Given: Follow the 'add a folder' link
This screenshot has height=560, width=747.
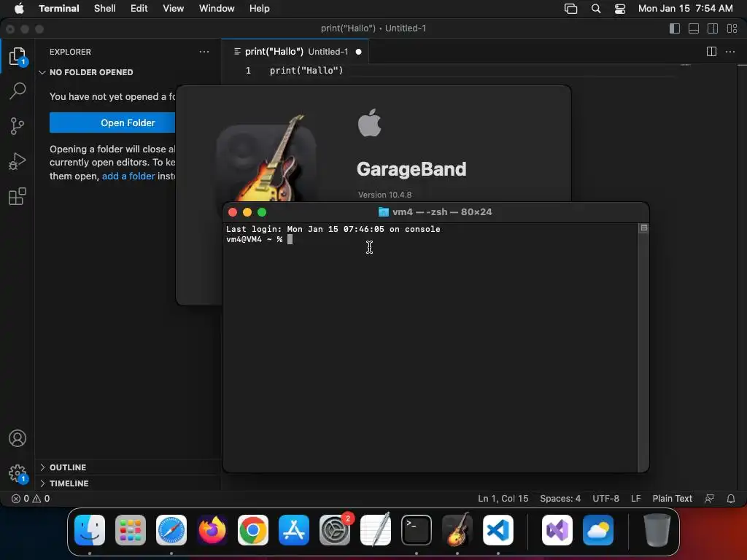Looking at the screenshot, I should 128,176.
